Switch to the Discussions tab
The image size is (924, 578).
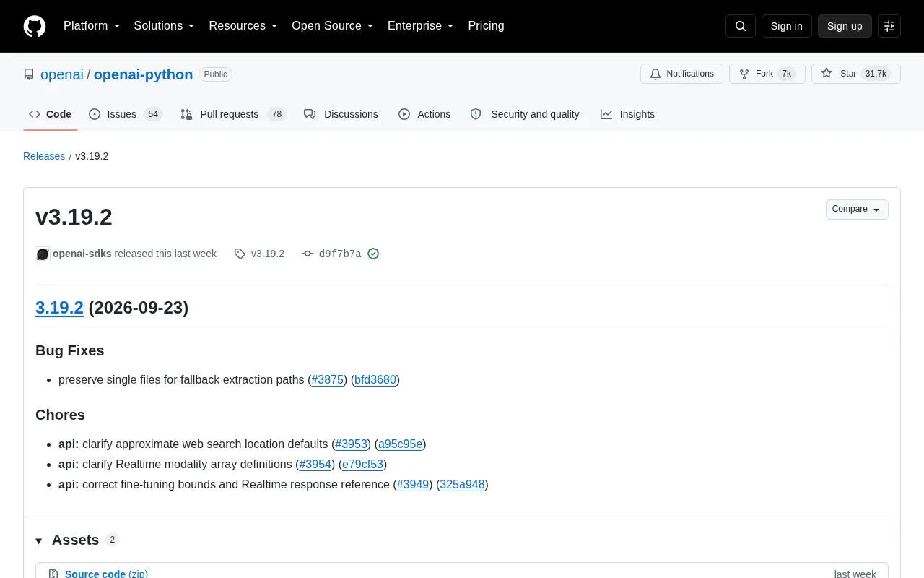click(x=341, y=114)
